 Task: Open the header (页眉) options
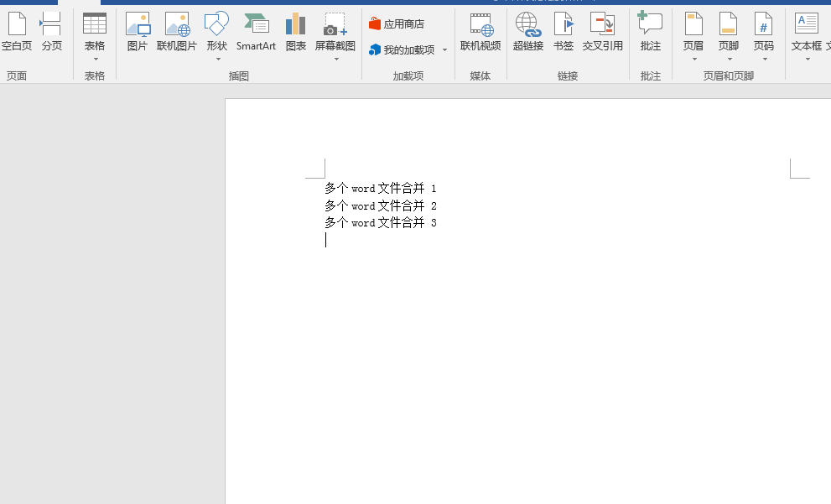[693, 36]
